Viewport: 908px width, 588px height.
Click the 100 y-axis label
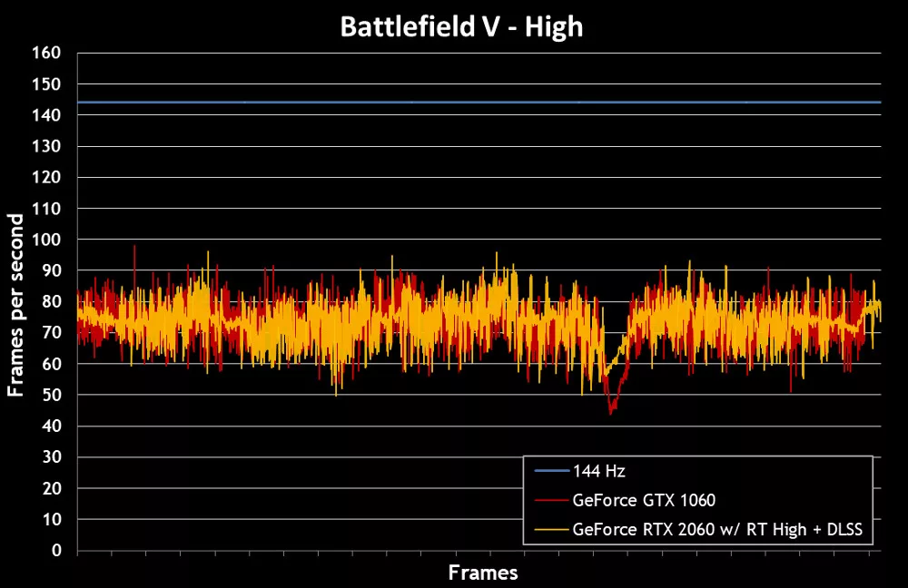click(x=46, y=239)
